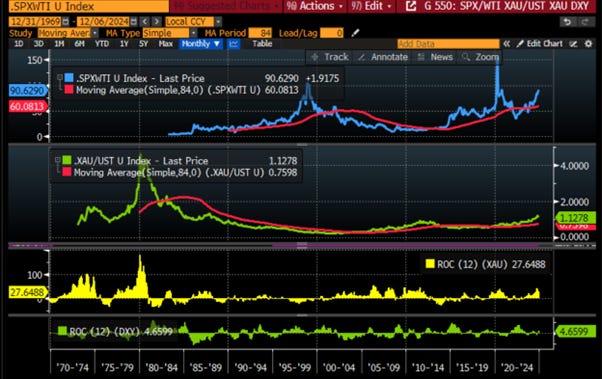The image size is (602, 379).
Task: Click '00-'04 time axis label
Action: pos(339,367)
